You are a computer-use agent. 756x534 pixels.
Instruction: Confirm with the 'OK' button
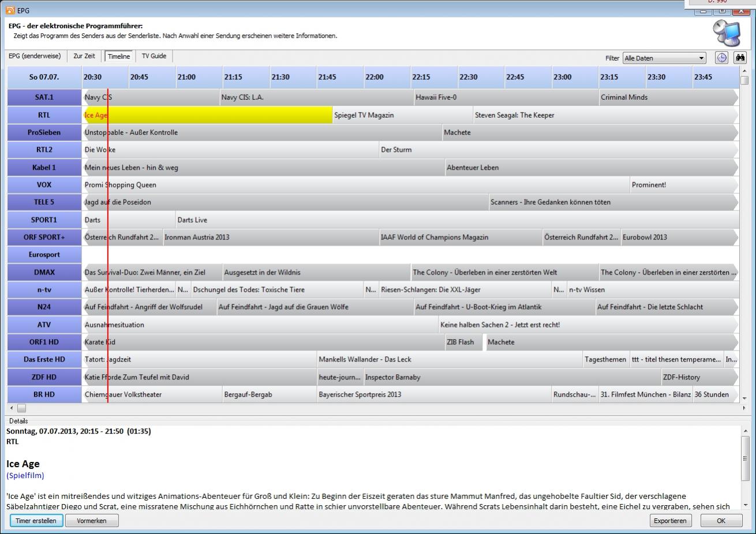click(721, 520)
